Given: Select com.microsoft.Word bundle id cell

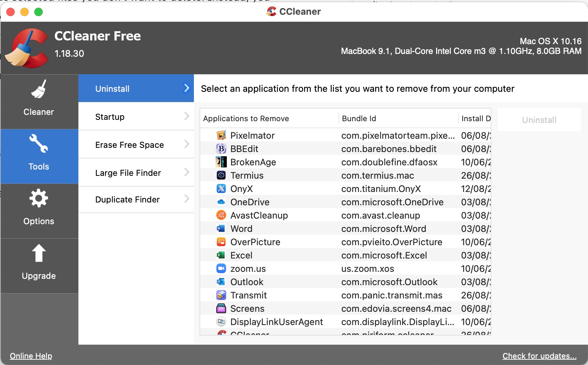Looking at the screenshot, I should click(x=384, y=228).
